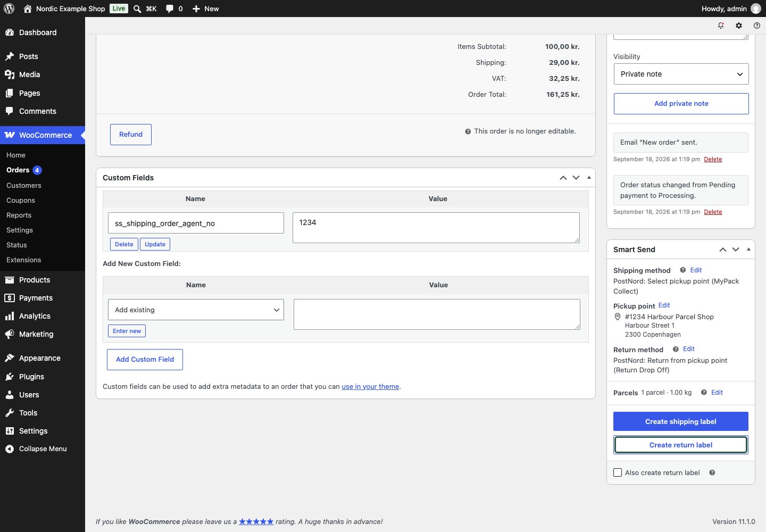
Task: Click the Create shipping label button
Action: (x=681, y=421)
